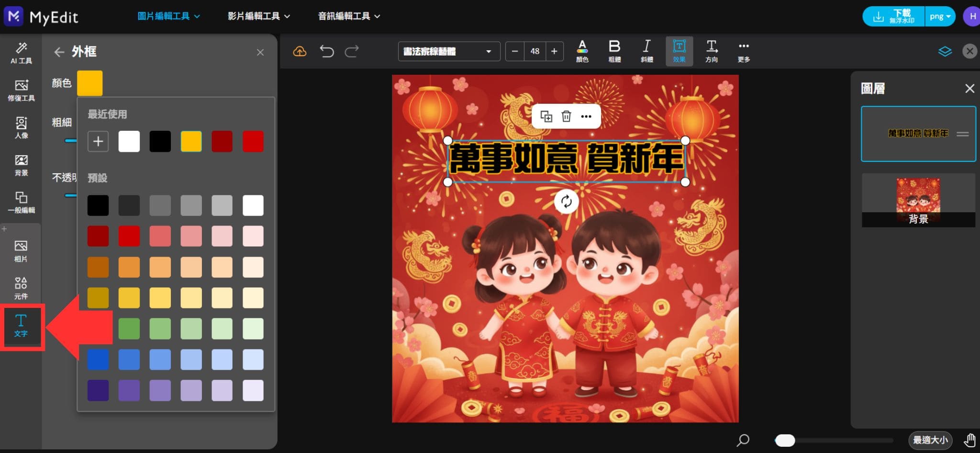Open the 更多 more options menu
The height and width of the screenshot is (453, 980).
point(744,51)
